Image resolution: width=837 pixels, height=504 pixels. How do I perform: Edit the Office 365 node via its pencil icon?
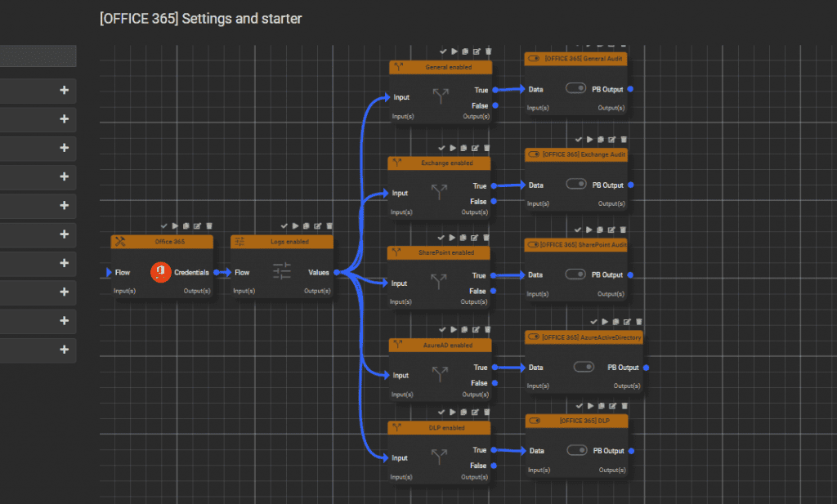pyautogui.click(x=198, y=226)
